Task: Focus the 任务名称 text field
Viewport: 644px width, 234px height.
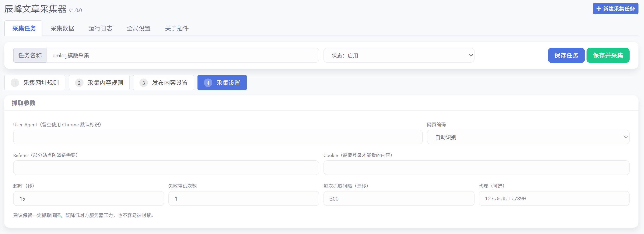Action: click(182, 55)
